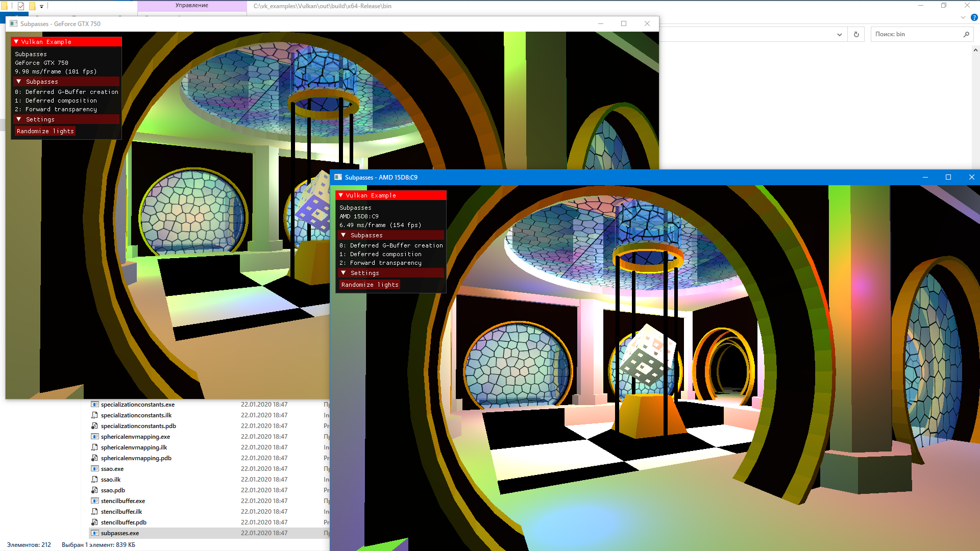Viewport: 980px width, 551px height.
Task: Open the Customize Quick Access Toolbar dropdown
Action: point(41,6)
